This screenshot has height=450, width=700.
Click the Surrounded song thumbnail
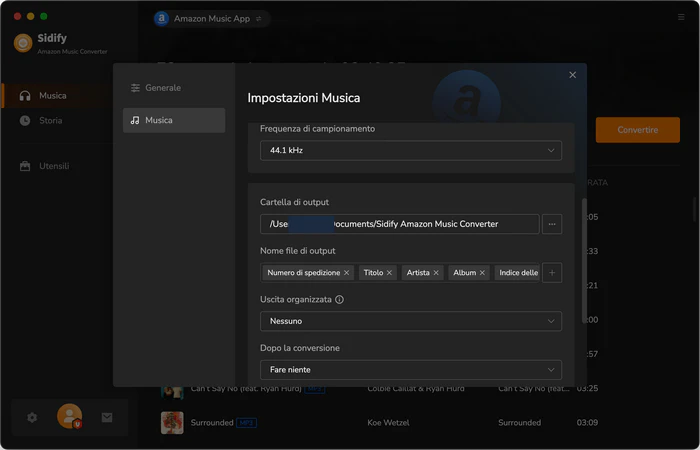point(172,423)
